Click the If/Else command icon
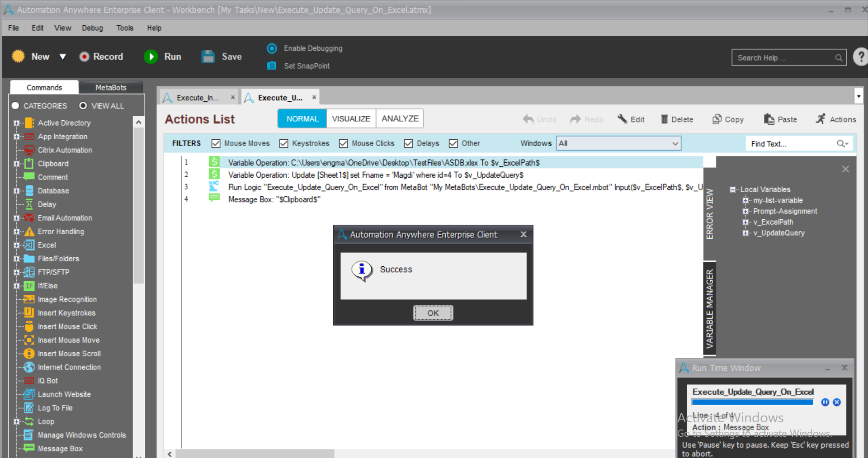This screenshot has width=868, height=458. point(29,286)
